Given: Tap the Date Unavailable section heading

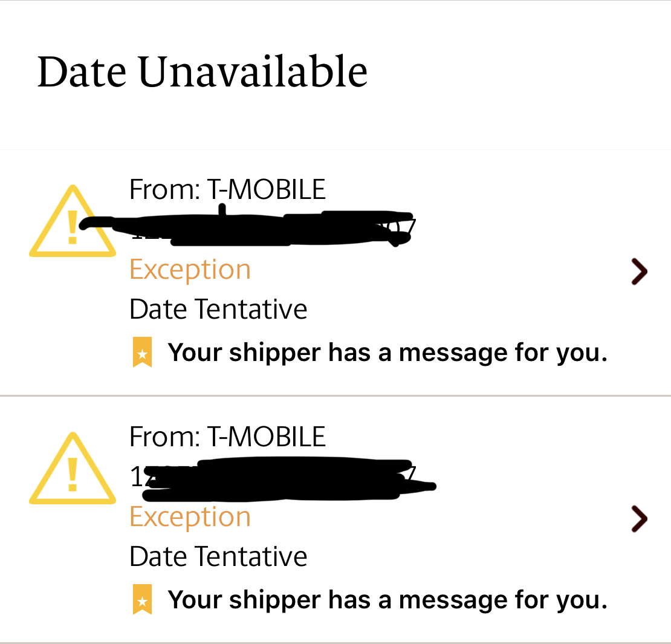Looking at the screenshot, I should tap(202, 71).
